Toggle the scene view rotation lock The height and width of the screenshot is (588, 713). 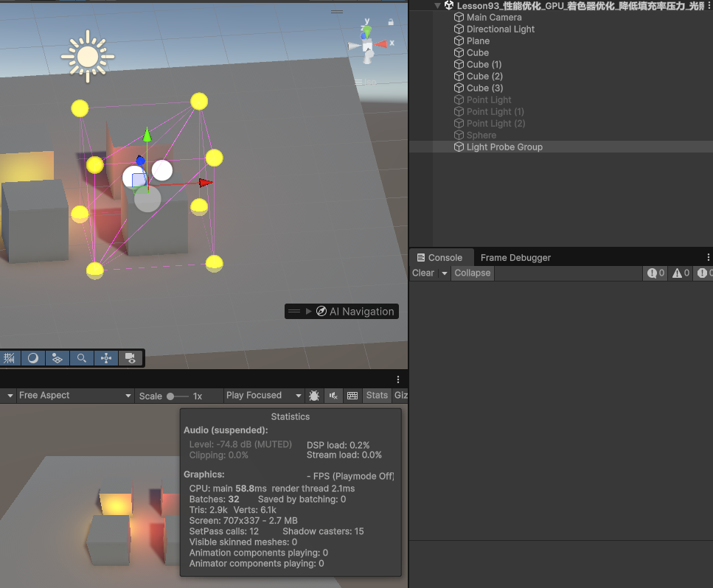390,22
